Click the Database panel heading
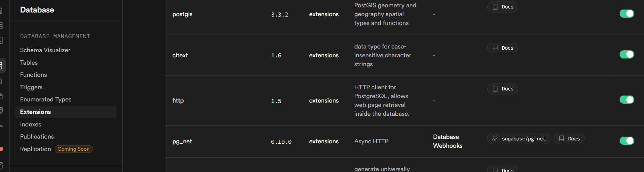Viewport: 644px width, 172px height. pos(37,10)
